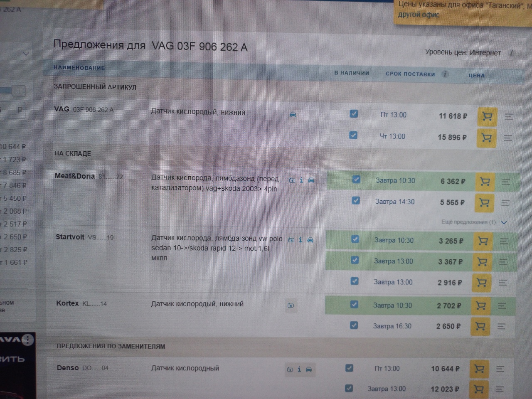The image size is (532, 399).
Task: Open Meat&Doria brand link
Action: point(75,176)
